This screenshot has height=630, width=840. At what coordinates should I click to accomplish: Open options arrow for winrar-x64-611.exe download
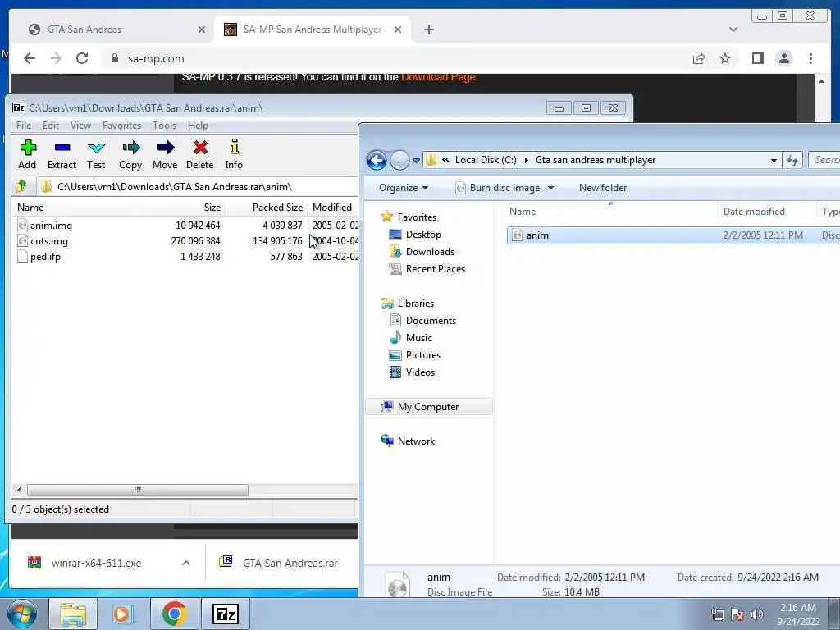[x=186, y=563]
